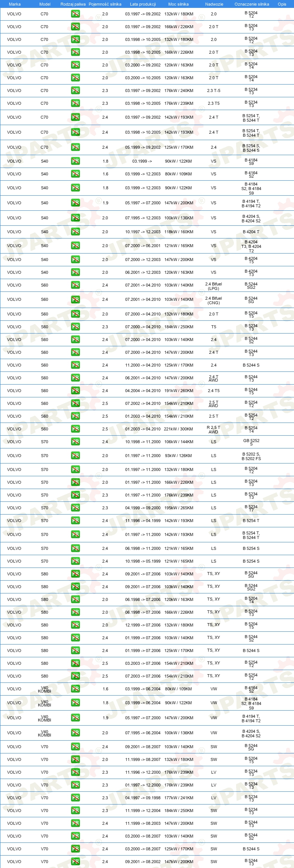Image resolution: width=294 pixels, height=868 pixels.
Task: Click fuel icon in S80 166kW / 226KM row
Action: pos(75,612)
